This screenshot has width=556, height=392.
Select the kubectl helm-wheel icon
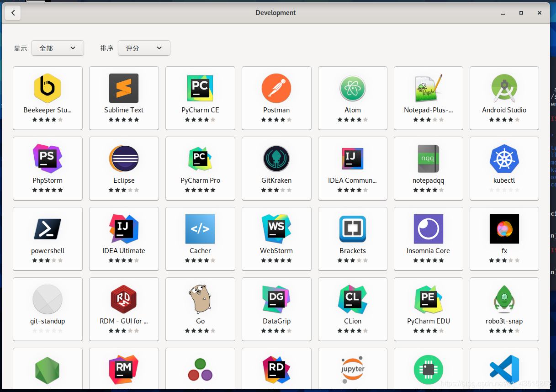[x=504, y=159]
